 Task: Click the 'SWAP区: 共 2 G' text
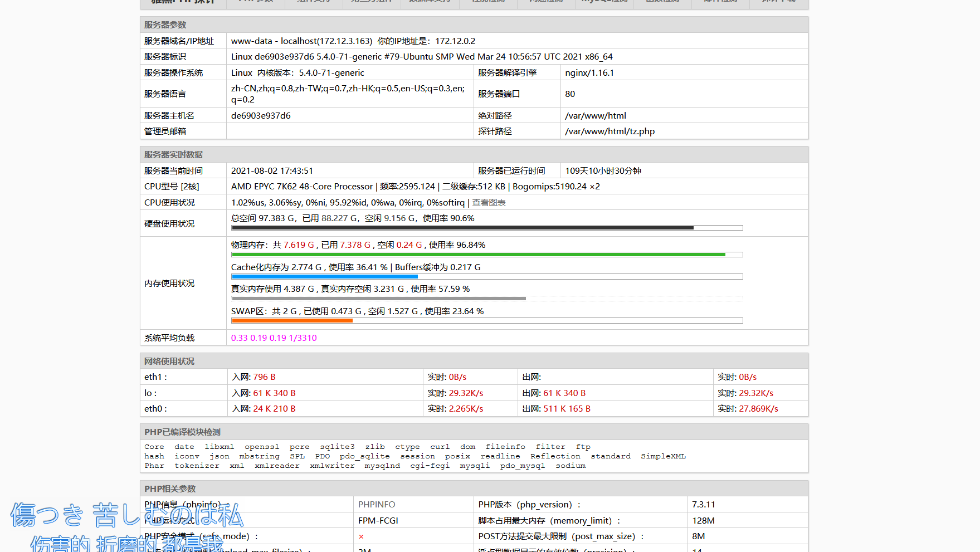coord(264,311)
